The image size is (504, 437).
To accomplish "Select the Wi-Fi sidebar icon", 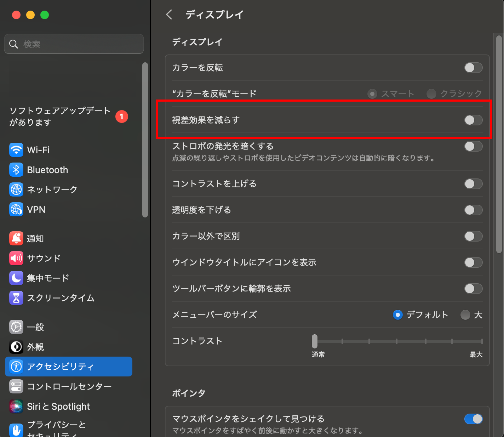I will click(16, 150).
